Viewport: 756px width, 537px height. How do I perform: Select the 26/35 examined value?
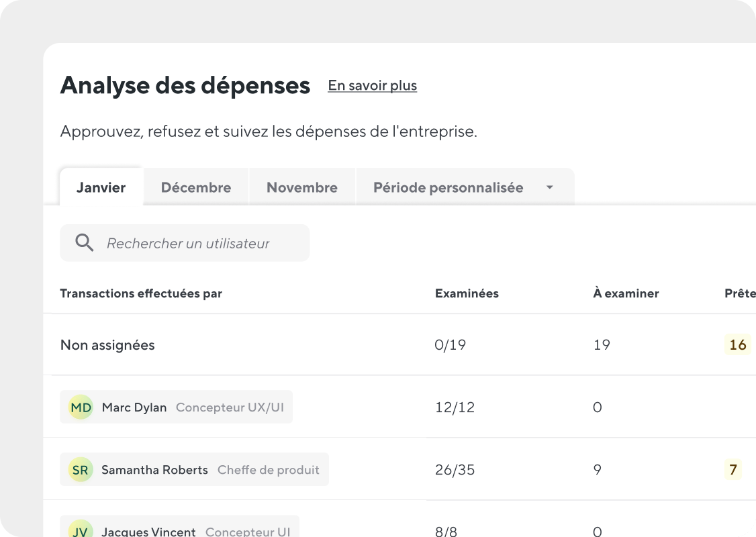point(455,469)
